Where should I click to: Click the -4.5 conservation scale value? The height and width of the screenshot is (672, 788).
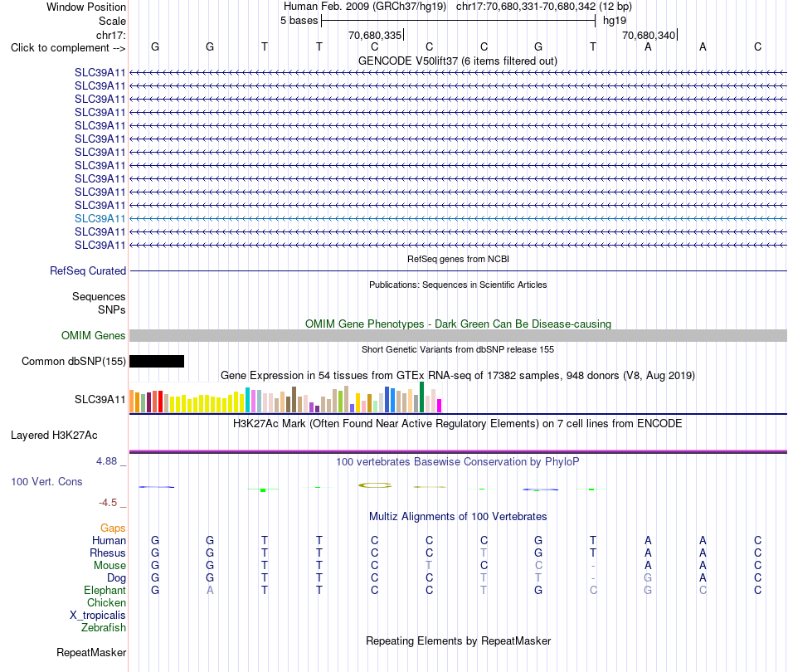(x=108, y=503)
